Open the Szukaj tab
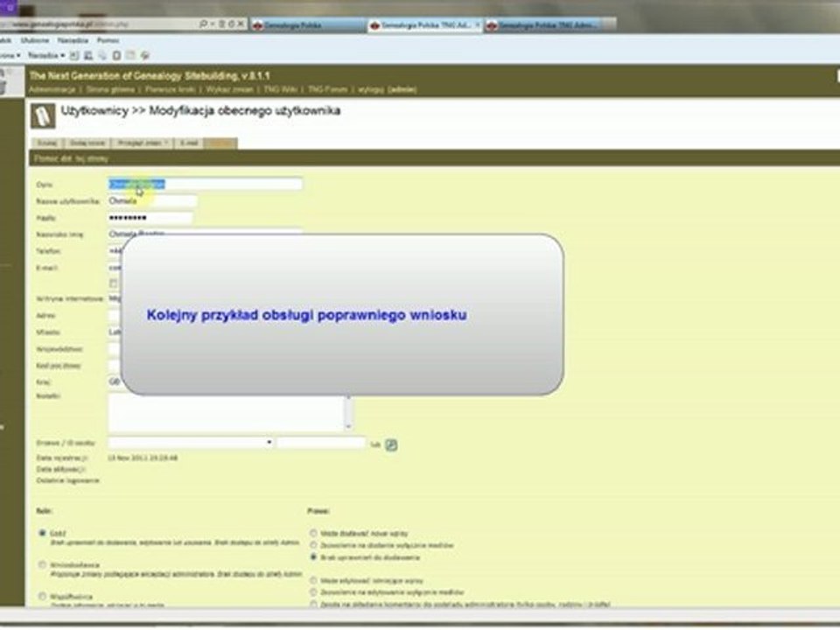Viewport: 840px width, 630px height. point(47,143)
